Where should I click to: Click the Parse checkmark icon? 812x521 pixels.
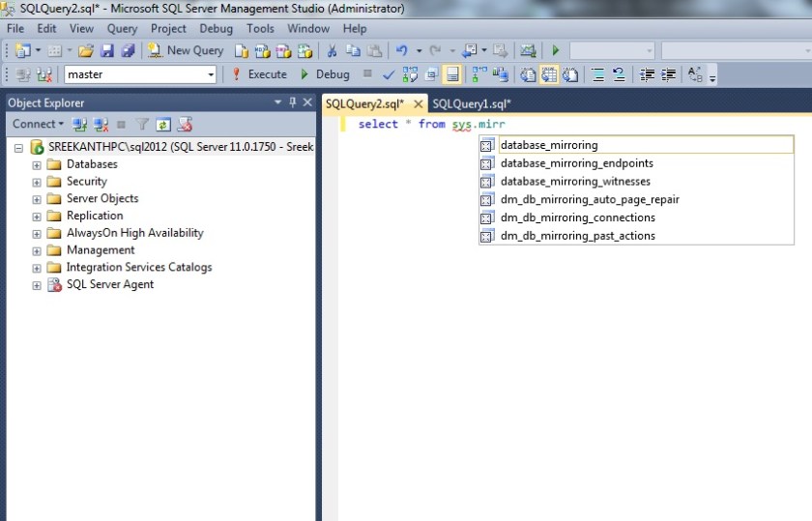(x=389, y=74)
